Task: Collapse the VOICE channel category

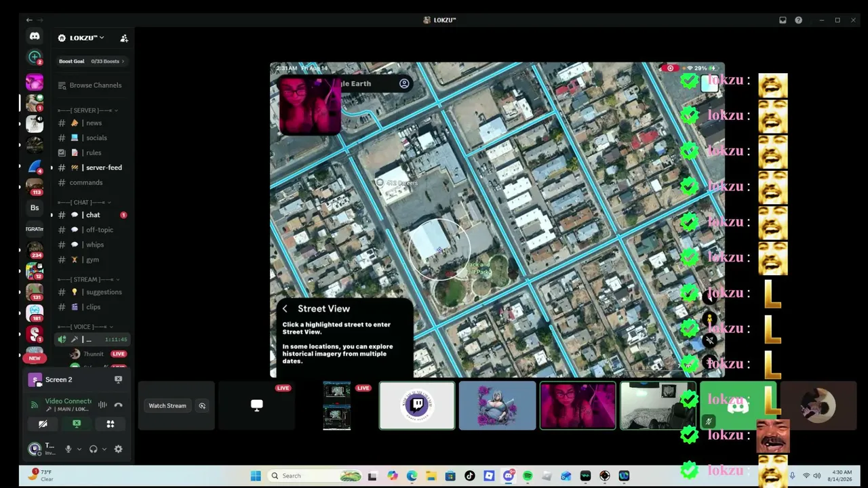Action: pos(85,327)
